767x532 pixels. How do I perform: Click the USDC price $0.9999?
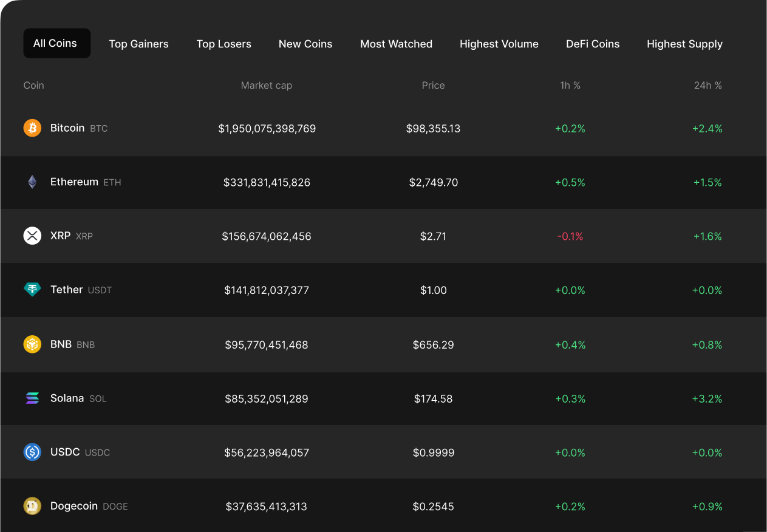434,452
